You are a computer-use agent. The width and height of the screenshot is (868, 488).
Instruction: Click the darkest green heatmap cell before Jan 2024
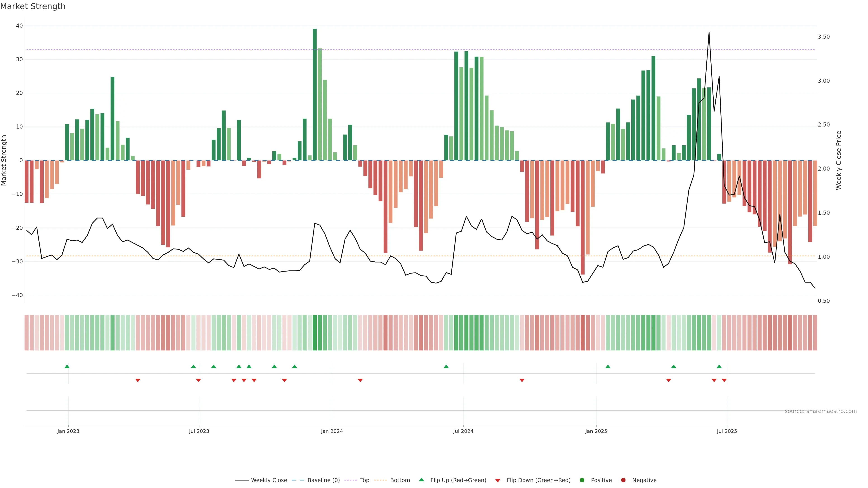[315, 333]
